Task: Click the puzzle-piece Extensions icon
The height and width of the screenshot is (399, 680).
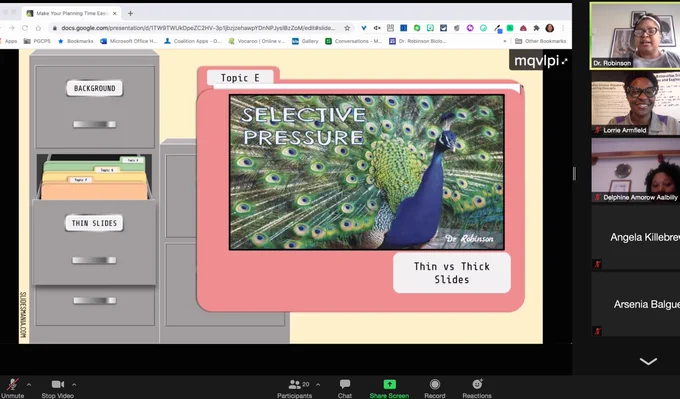Action: coord(536,28)
